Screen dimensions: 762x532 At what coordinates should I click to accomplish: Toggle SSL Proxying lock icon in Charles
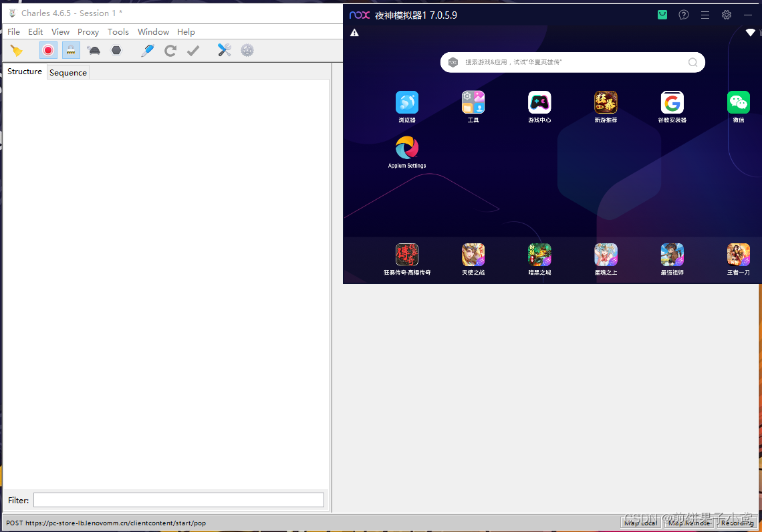71,51
